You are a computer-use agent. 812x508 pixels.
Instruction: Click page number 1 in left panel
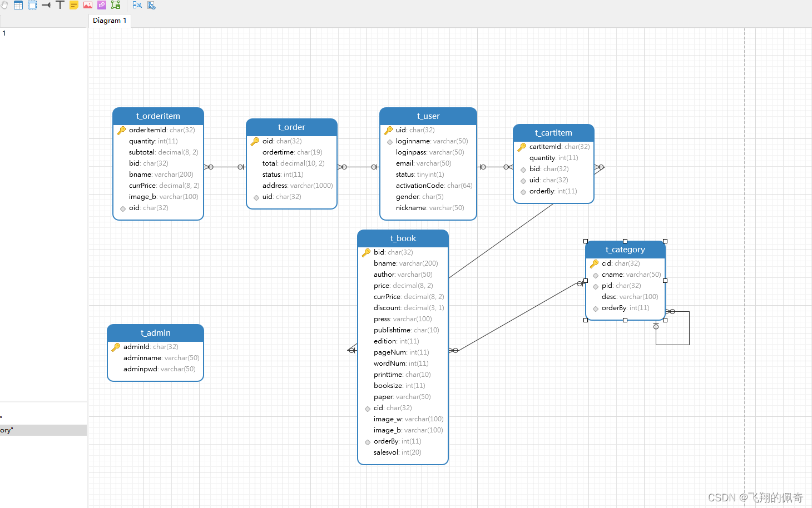(4, 33)
